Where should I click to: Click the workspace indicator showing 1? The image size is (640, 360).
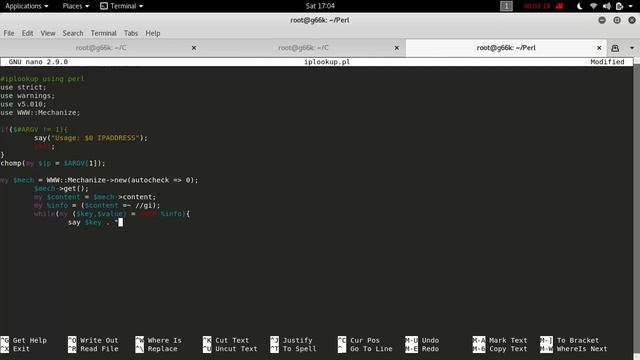[506, 6]
